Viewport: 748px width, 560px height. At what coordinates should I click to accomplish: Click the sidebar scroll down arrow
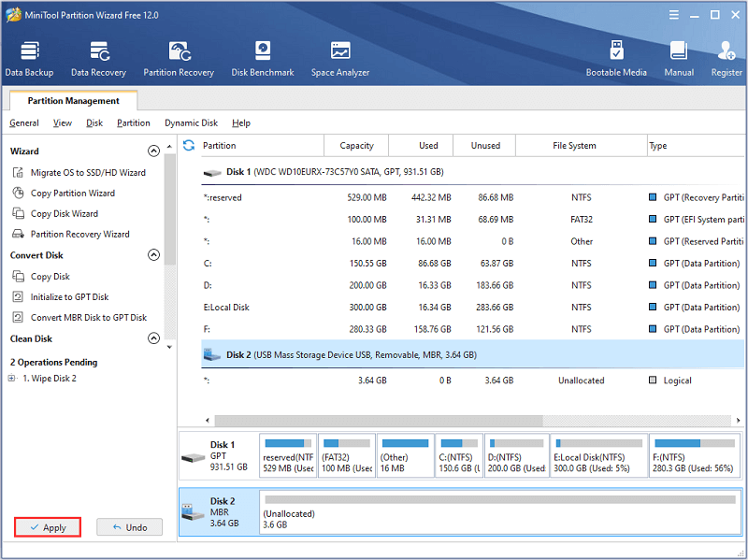click(x=169, y=347)
